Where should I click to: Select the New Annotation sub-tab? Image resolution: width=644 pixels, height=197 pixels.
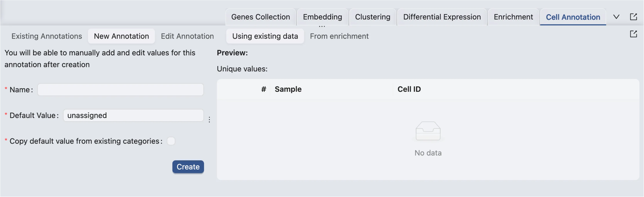[121, 36]
